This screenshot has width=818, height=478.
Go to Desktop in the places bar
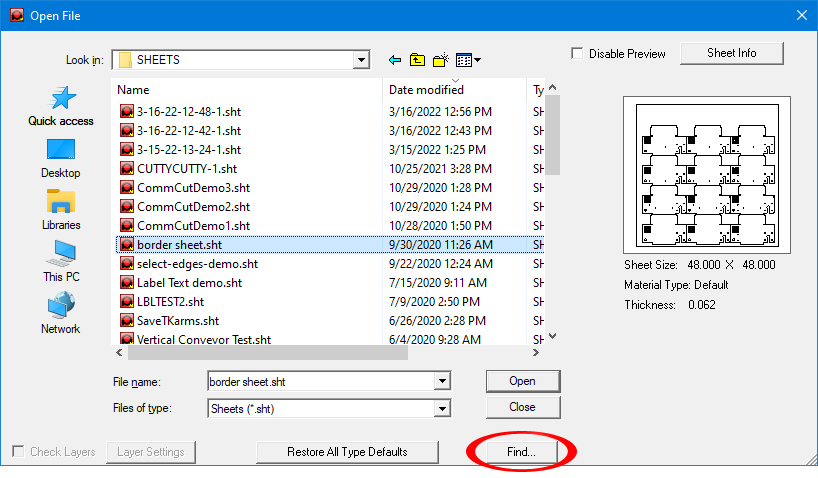(61, 157)
